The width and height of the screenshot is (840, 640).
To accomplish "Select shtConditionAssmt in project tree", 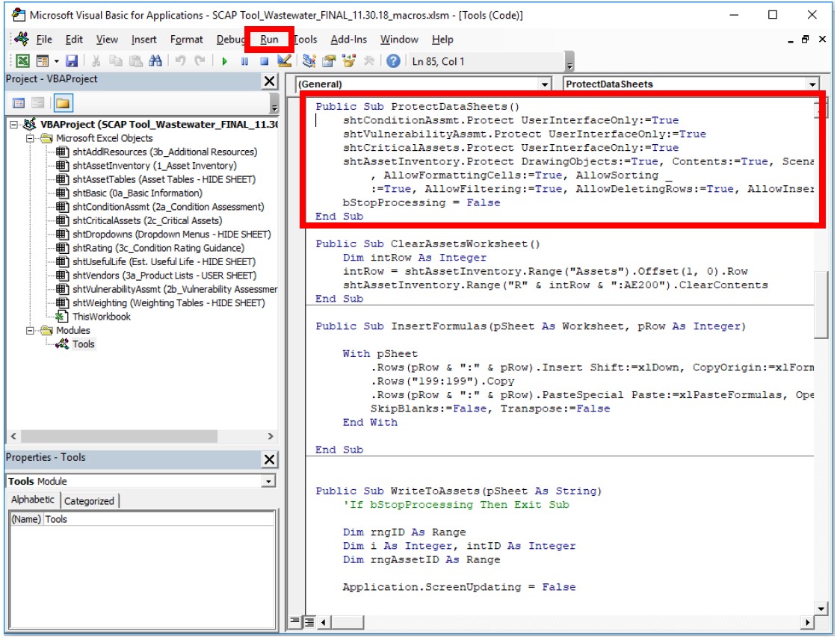I will [x=168, y=207].
